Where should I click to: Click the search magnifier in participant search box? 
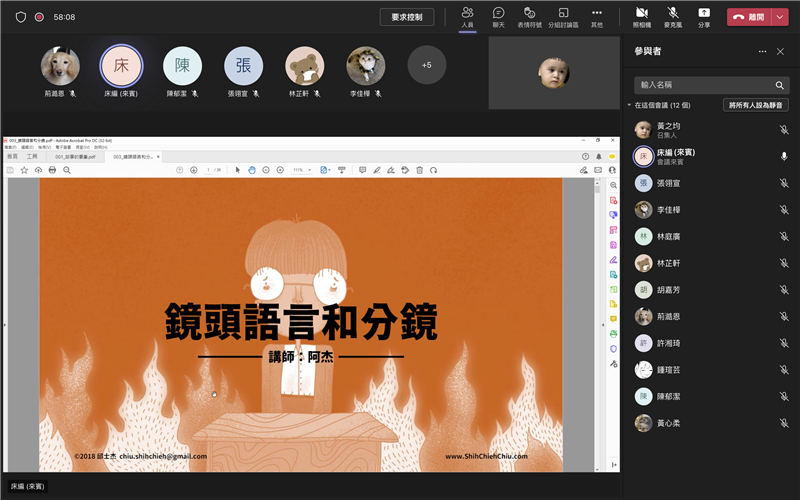(780, 85)
